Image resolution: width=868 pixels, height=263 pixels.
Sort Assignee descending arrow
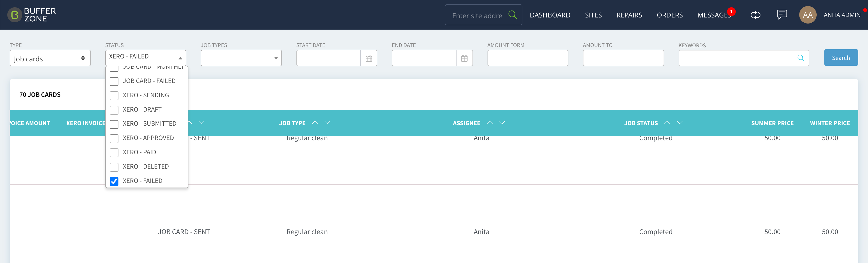502,123
